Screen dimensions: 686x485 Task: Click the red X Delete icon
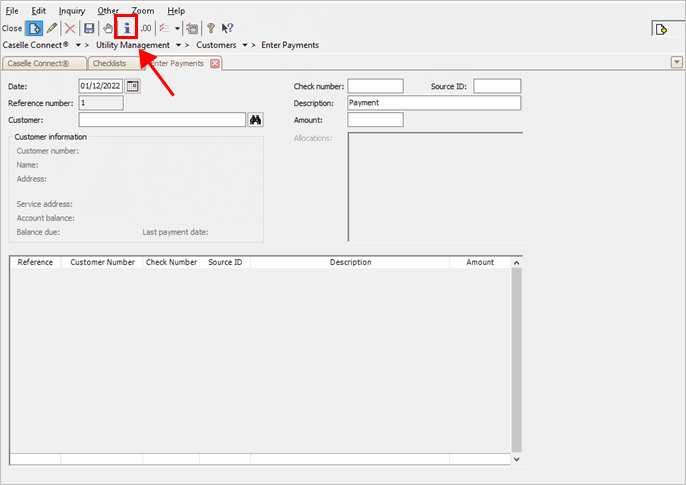point(70,28)
